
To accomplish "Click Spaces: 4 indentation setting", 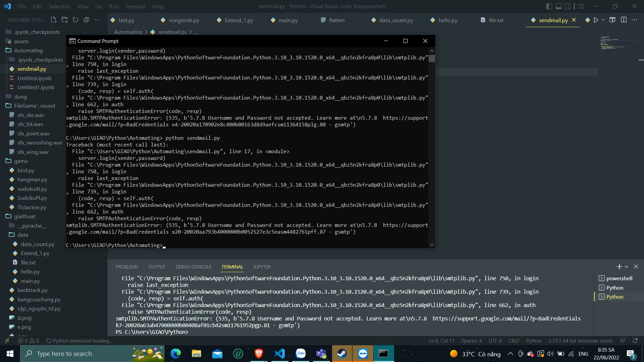I will pyautogui.click(x=471, y=341).
